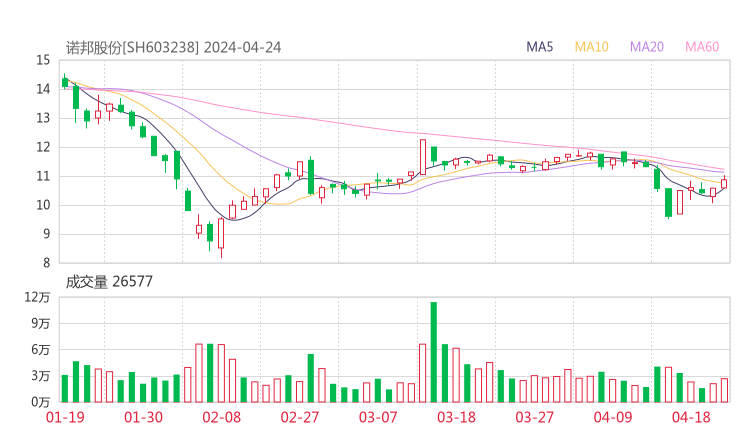Image resolution: width=740 pixels, height=440 pixels.
Task: Click the volume axis label 12万
Action: [37, 297]
